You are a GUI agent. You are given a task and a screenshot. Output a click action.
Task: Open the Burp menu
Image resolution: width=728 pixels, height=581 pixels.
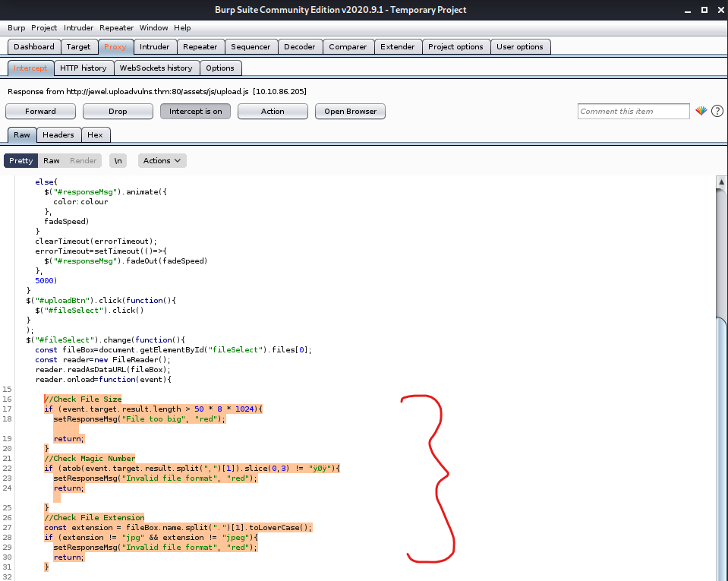(16, 28)
